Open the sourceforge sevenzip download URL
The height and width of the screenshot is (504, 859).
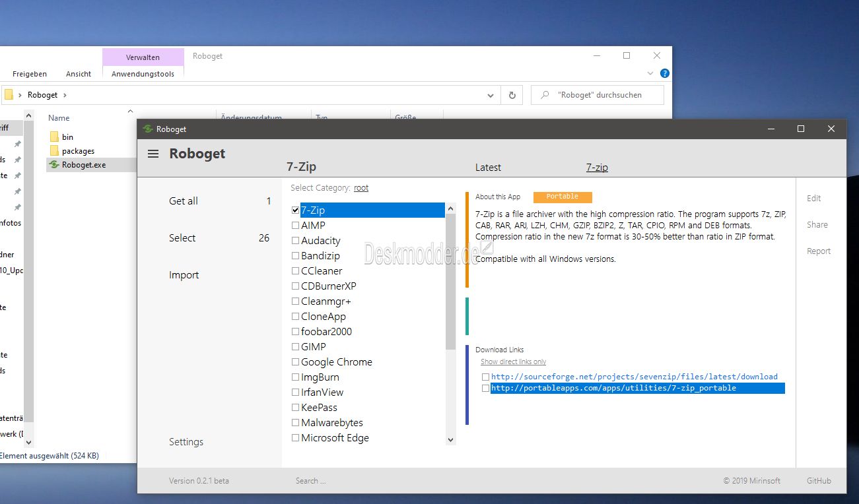(x=635, y=377)
